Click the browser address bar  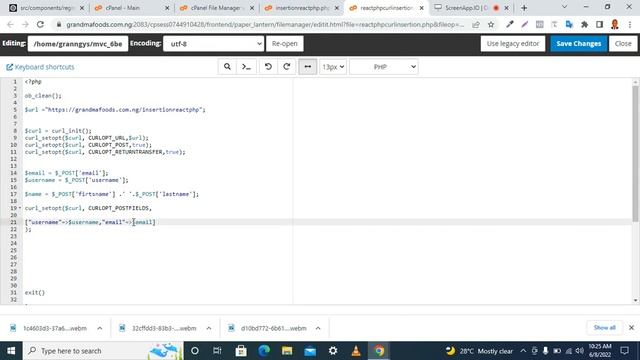coord(264,24)
